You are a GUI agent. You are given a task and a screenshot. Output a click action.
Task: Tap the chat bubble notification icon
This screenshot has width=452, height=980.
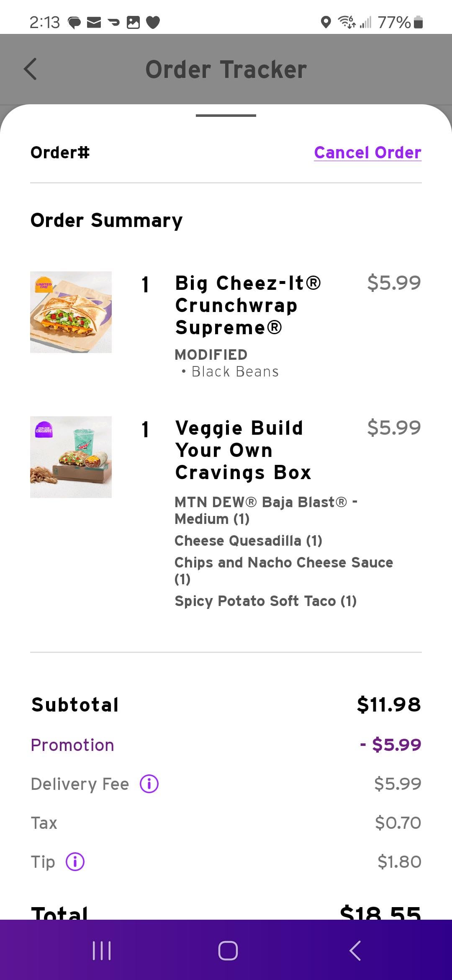point(74,22)
